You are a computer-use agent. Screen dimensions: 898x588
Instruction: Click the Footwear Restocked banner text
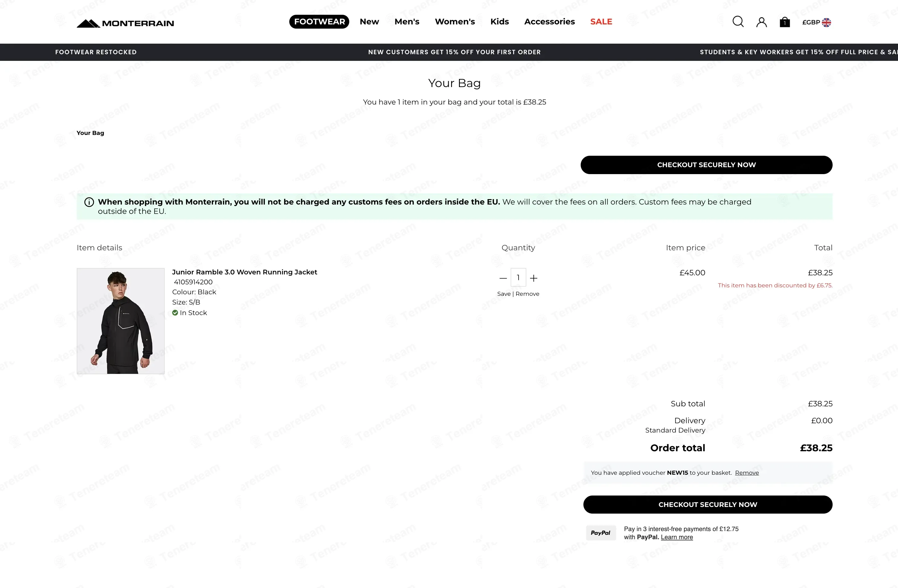pos(96,52)
